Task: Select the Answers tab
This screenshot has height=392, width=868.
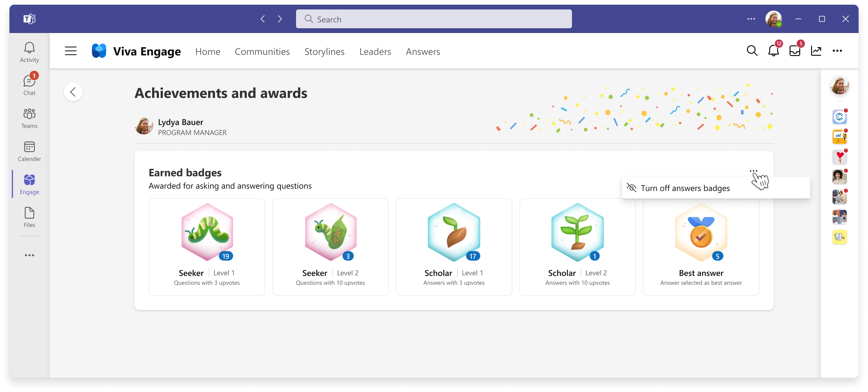Action: coord(423,52)
